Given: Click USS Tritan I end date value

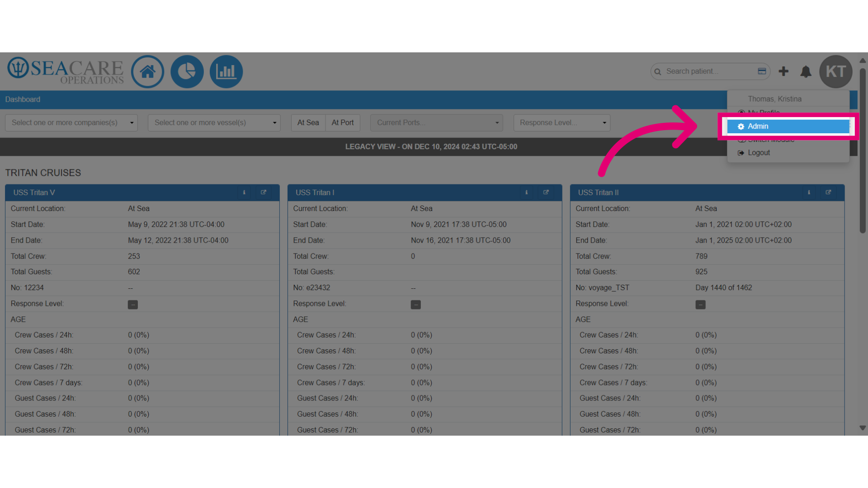Looking at the screenshot, I should pyautogui.click(x=461, y=240).
